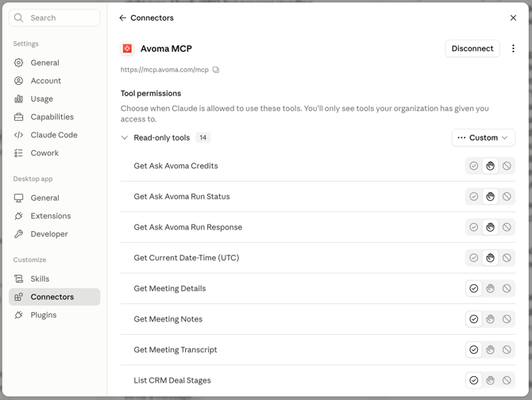This screenshot has height=400, width=532.
Task: Require approval for Get Ask Avoma Run Response
Action: coord(490,227)
